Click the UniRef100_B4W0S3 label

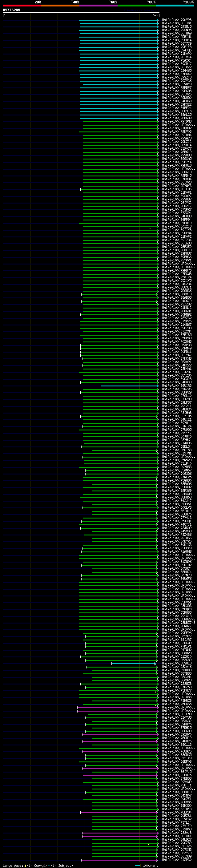[x=177, y=382]
